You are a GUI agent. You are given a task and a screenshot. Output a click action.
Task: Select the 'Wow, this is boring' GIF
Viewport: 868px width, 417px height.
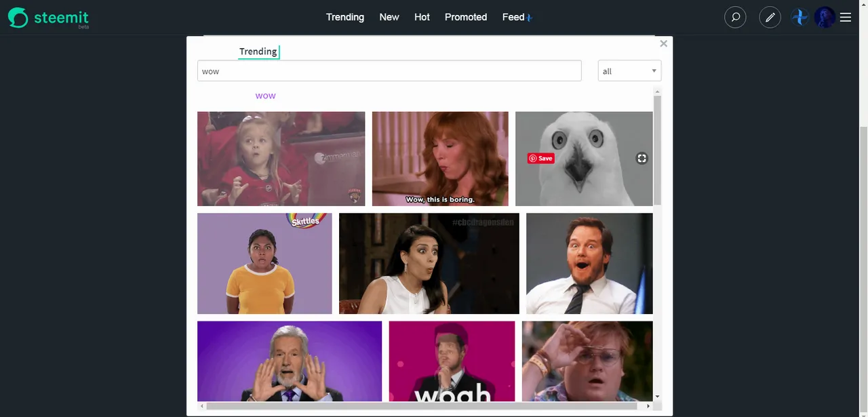pyautogui.click(x=440, y=159)
